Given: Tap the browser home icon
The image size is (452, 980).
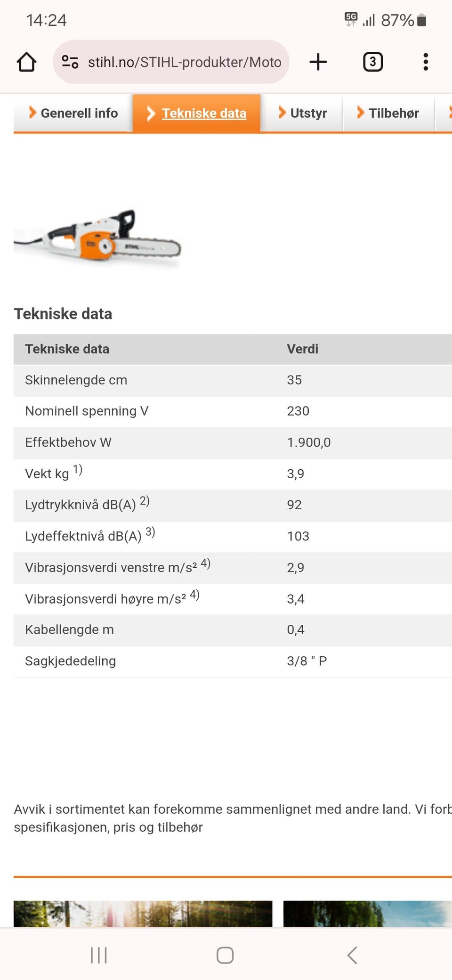Looking at the screenshot, I should click(x=27, y=62).
